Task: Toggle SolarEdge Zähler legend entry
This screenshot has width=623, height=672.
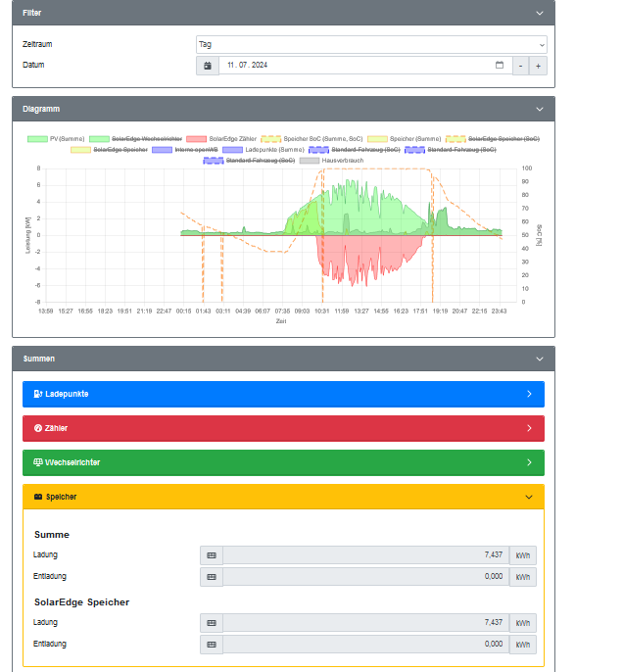Action: click(221, 139)
